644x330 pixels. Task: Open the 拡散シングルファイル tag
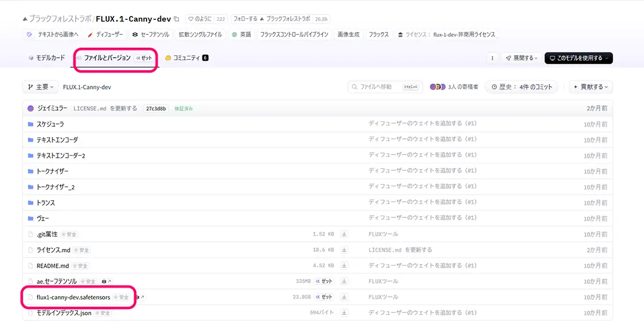(200, 34)
